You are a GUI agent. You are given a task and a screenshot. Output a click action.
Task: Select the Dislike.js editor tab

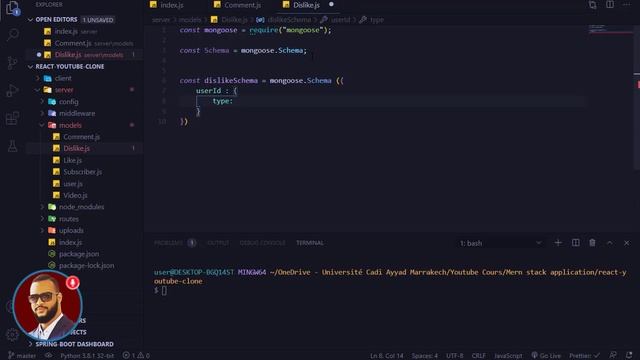tap(306, 5)
